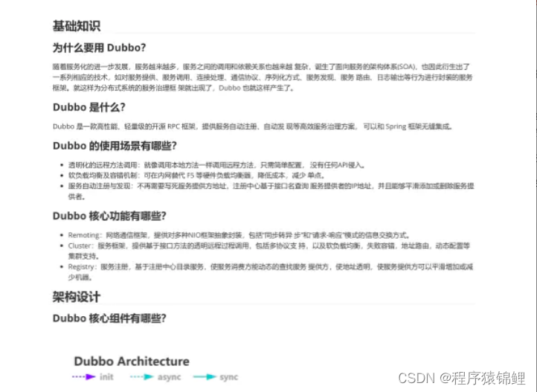Click heading Dubbo 核心组件有哪些?
Viewport: 537px width, 392px height.
coord(109,318)
